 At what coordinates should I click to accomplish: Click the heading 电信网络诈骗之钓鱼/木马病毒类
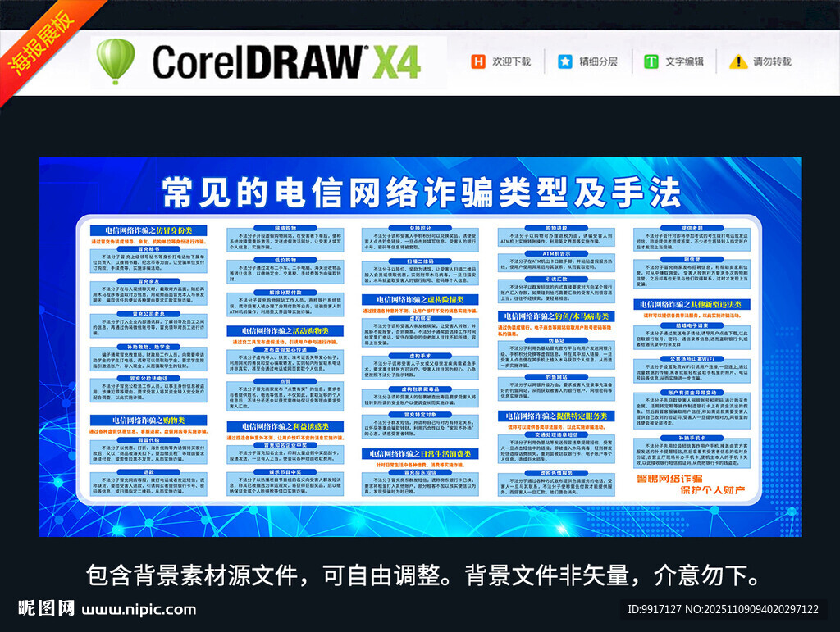pos(557,316)
